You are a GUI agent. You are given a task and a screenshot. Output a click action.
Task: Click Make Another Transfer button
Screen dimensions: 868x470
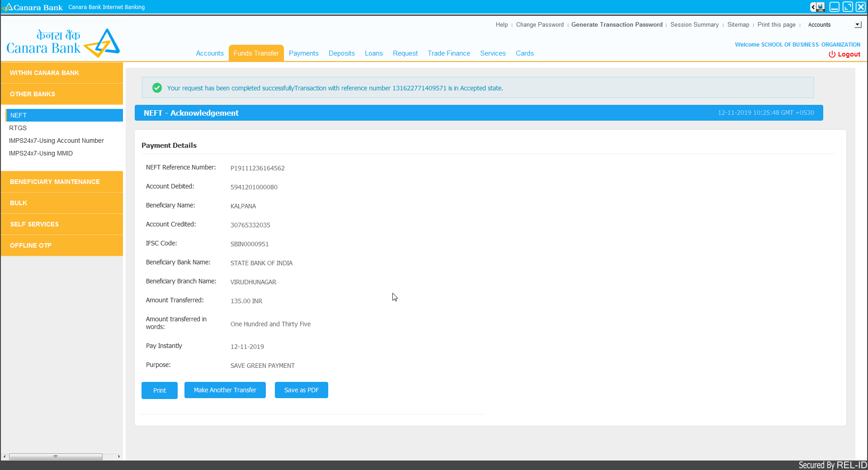point(225,390)
